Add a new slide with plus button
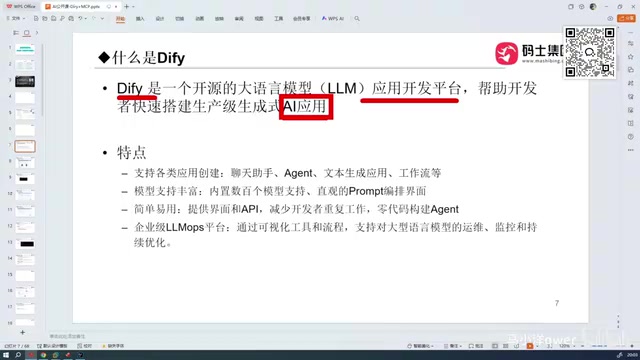This screenshot has width=640, height=360. coord(22,333)
